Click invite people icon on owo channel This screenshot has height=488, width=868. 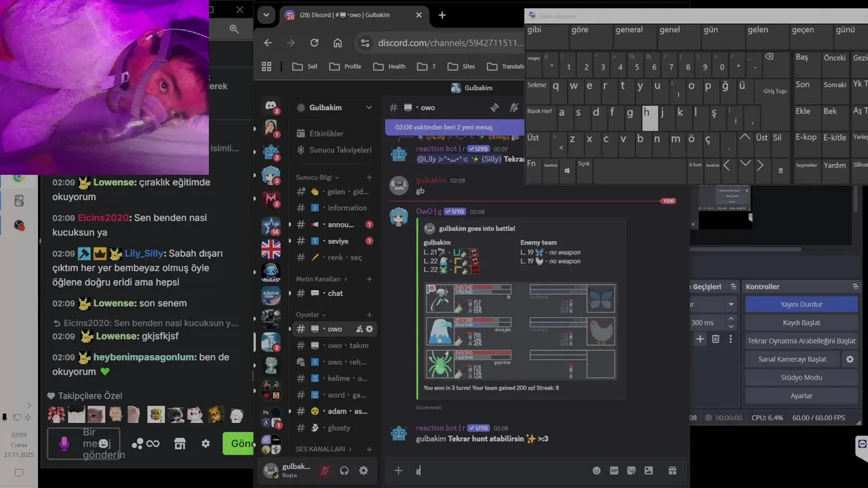pos(359,329)
